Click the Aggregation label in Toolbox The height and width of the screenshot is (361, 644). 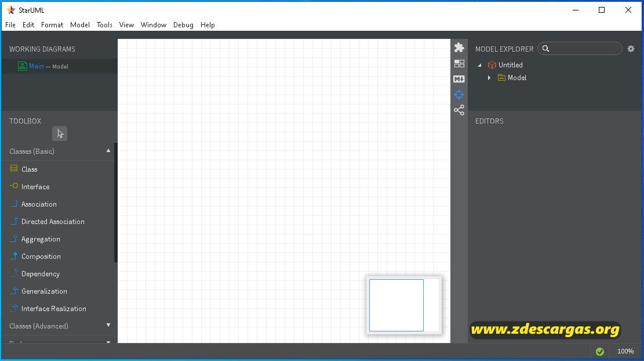click(41, 239)
